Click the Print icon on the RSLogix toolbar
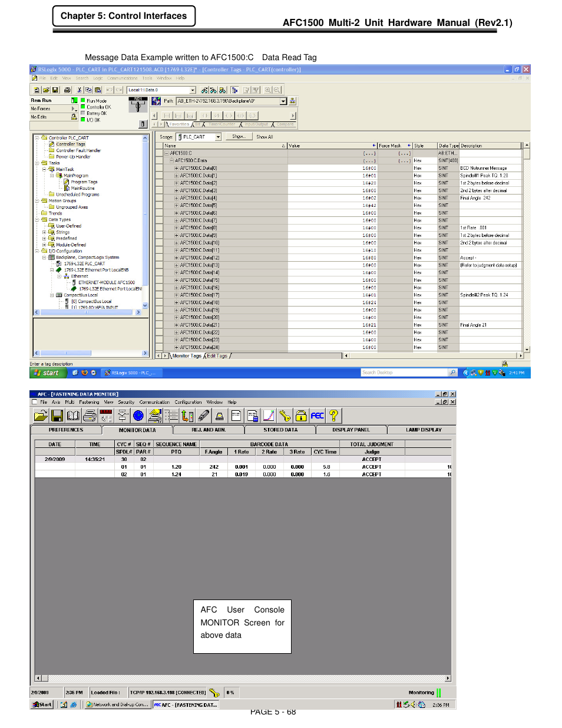This screenshot has width=562, height=728. pyautogui.click(x=67, y=90)
